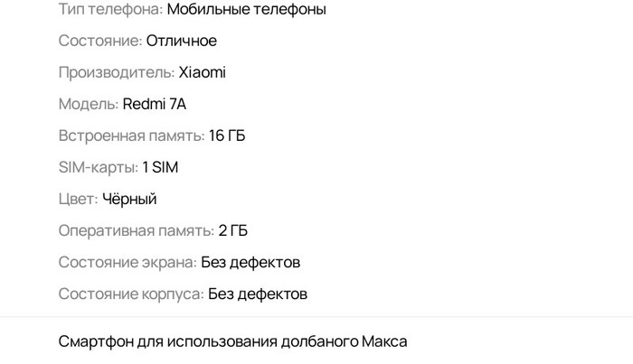Click the 'Встроенная память' label
Image resolution: width=633 pixels, height=364 pixels.
click(x=130, y=135)
